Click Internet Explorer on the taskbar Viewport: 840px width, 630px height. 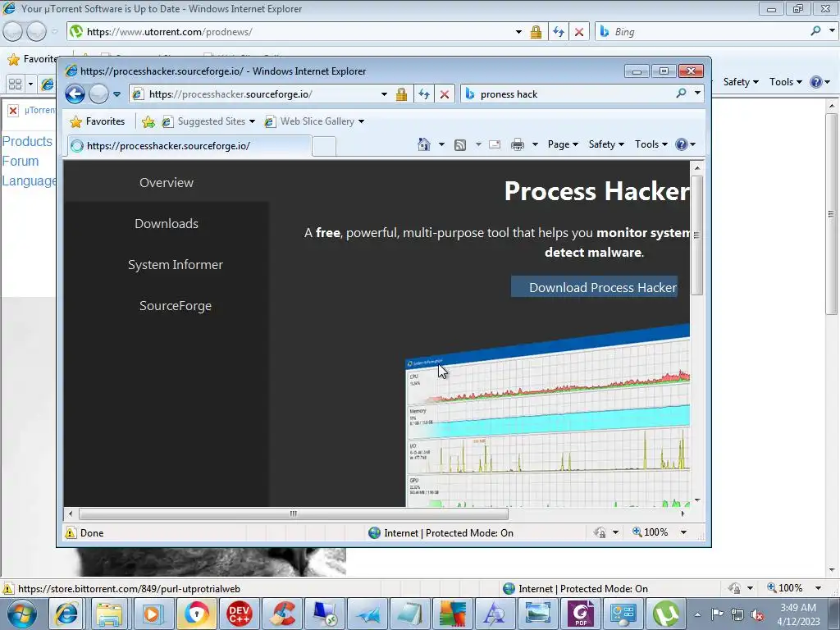pyautogui.click(x=67, y=614)
